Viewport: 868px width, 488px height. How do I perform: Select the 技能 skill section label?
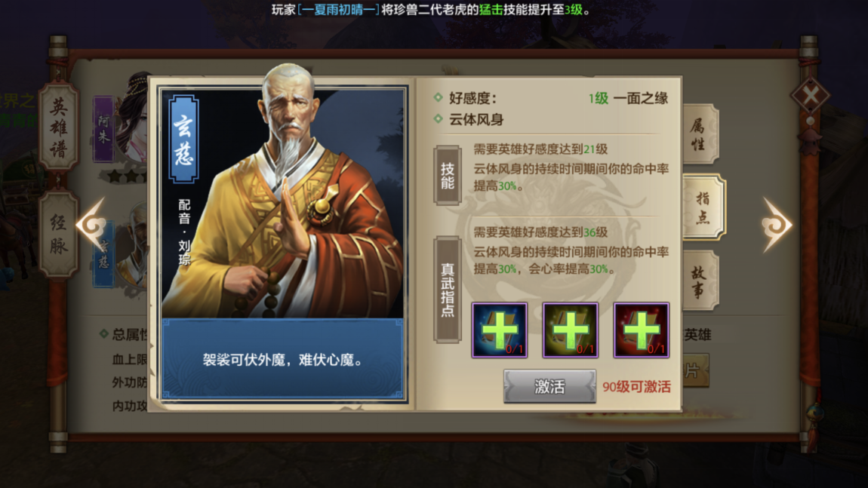click(x=448, y=176)
